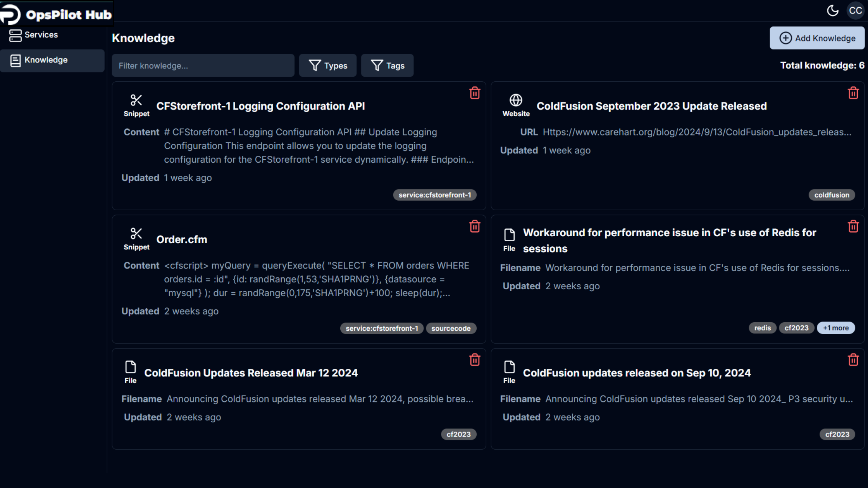Open the CC user avatar menu
Viewport: 868px width, 488px height.
tap(855, 10)
